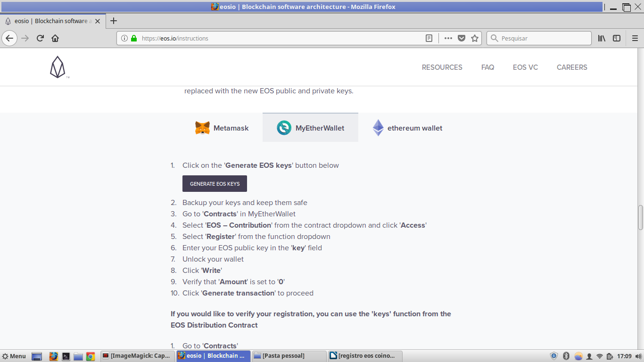Click the user account tray icon
644x362 pixels.
(589, 356)
